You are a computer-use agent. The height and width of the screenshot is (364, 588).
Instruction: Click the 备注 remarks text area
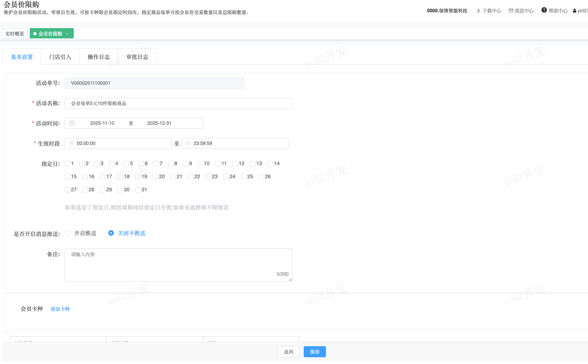[x=178, y=265]
